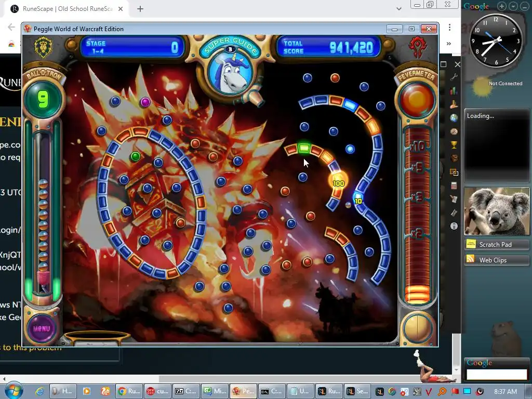Expand the Chrome tab search chevron
532x399 pixels.
pos(399,9)
